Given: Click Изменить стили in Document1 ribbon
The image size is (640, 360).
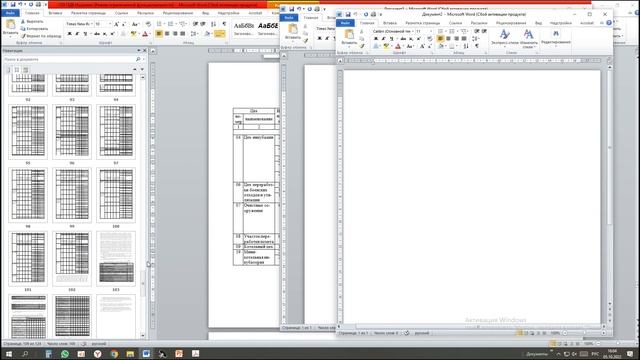Looking at the screenshot, I should [x=529, y=39].
